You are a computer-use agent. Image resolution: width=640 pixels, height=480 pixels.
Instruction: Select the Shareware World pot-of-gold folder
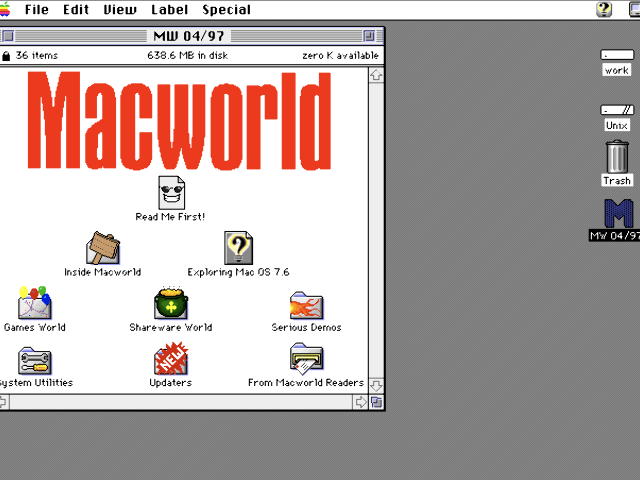(171, 303)
